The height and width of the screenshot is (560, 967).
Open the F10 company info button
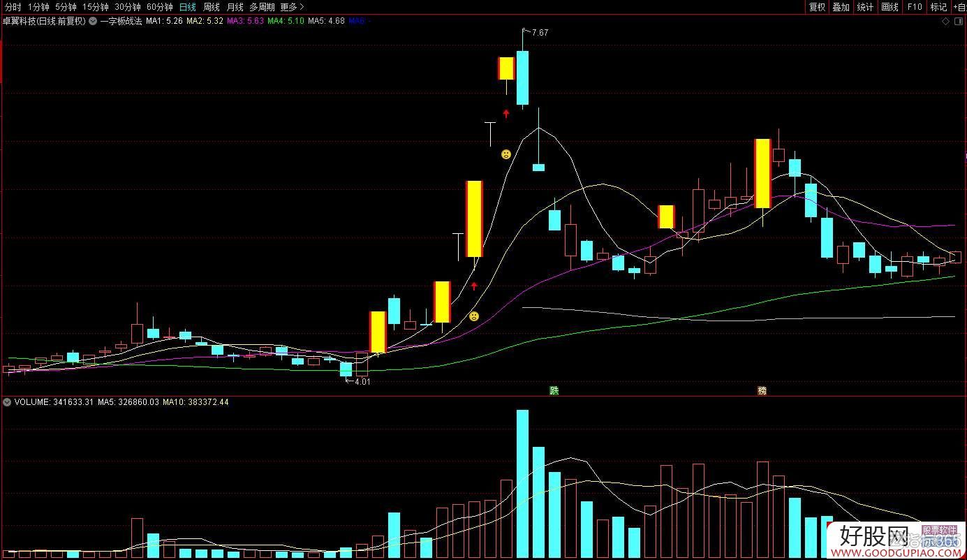(914, 7)
